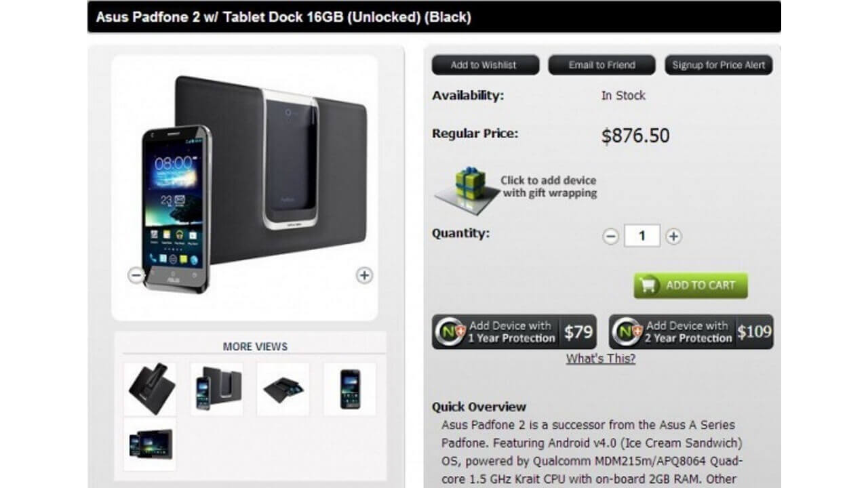Screen dimensions: 868x488
Task: View thumbnail of phone on dock stand
Action: pos(150,389)
